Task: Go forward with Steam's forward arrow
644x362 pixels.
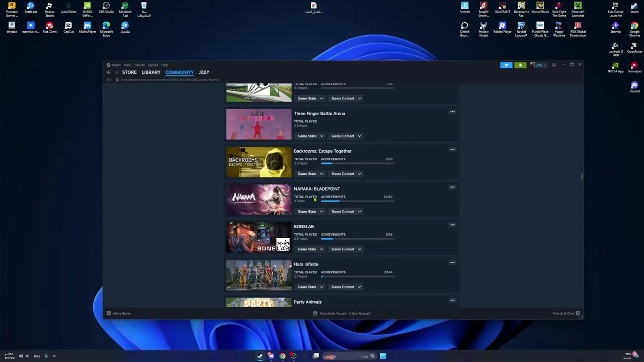Action: coord(116,72)
